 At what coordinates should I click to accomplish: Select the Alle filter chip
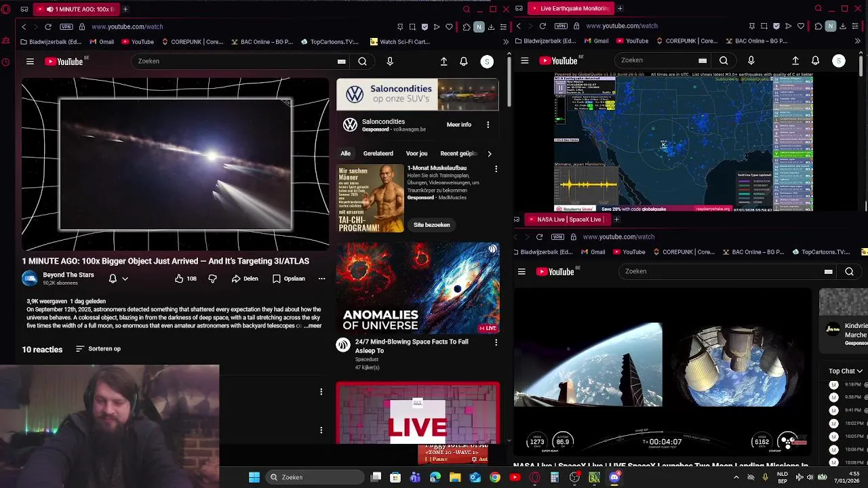pyautogui.click(x=345, y=154)
